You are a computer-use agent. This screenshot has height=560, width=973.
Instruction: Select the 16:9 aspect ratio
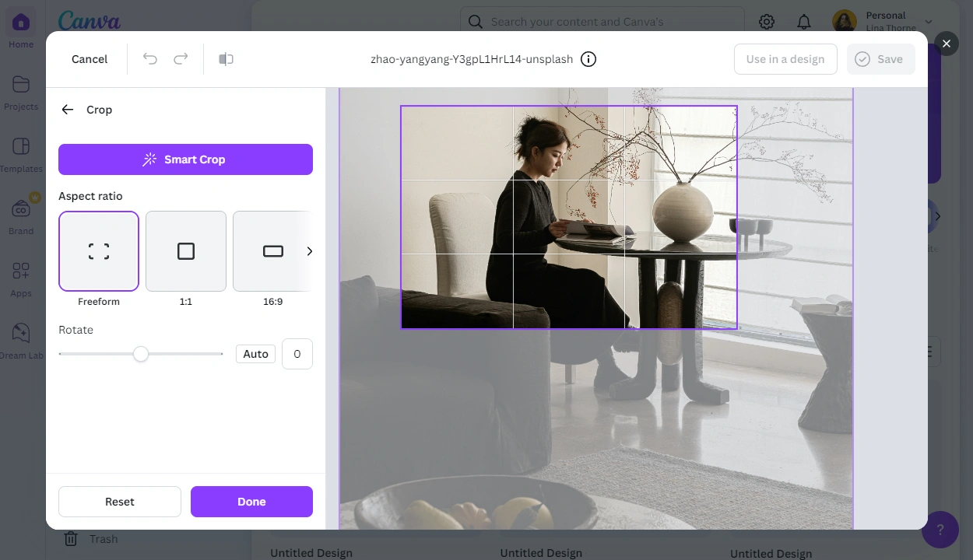click(x=273, y=251)
